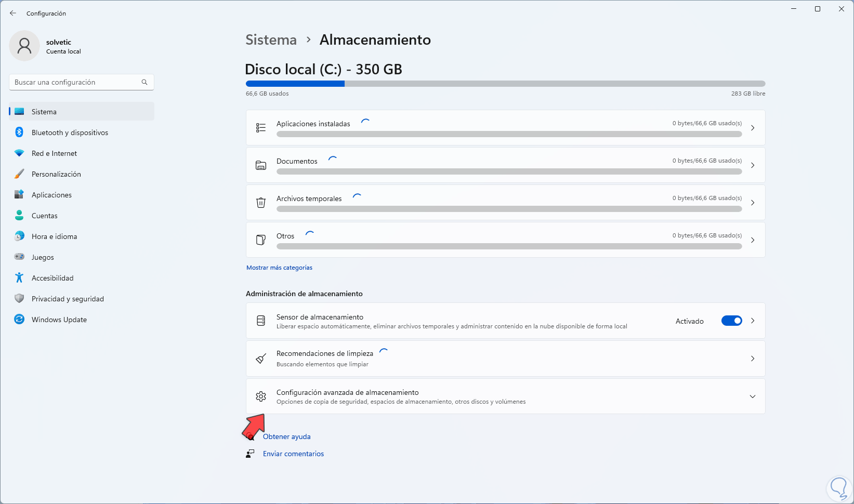
Task: Toggle the Sensor de almacenamiento switch
Action: coord(731,321)
